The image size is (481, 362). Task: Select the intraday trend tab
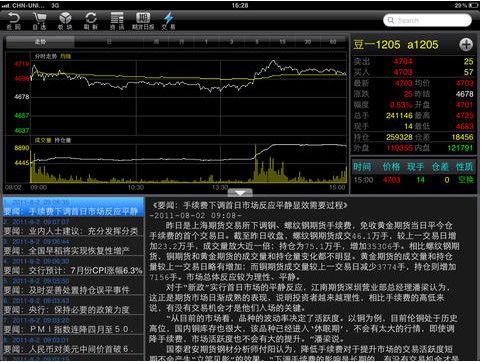coord(40,42)
